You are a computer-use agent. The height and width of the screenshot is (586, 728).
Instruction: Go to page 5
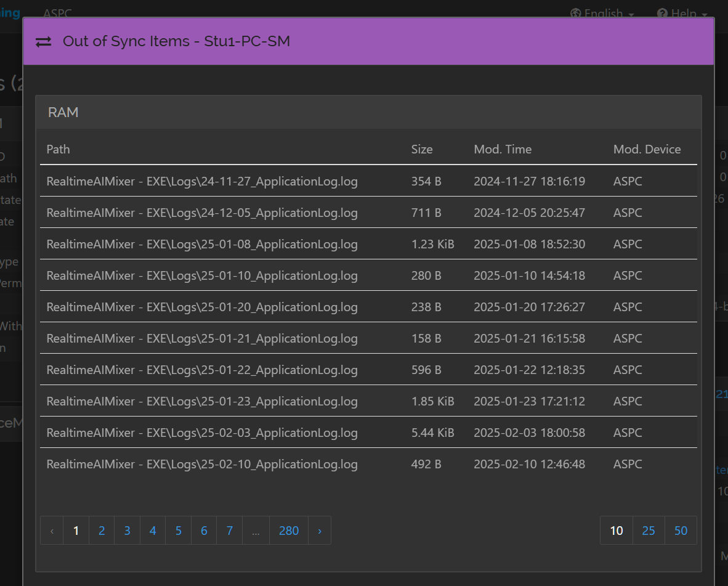coord(178,531)
